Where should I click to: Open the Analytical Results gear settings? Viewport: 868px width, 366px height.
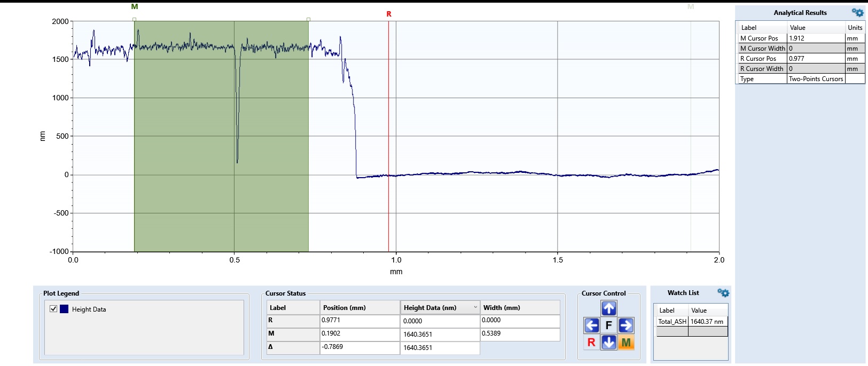click(x=857, y=13)
